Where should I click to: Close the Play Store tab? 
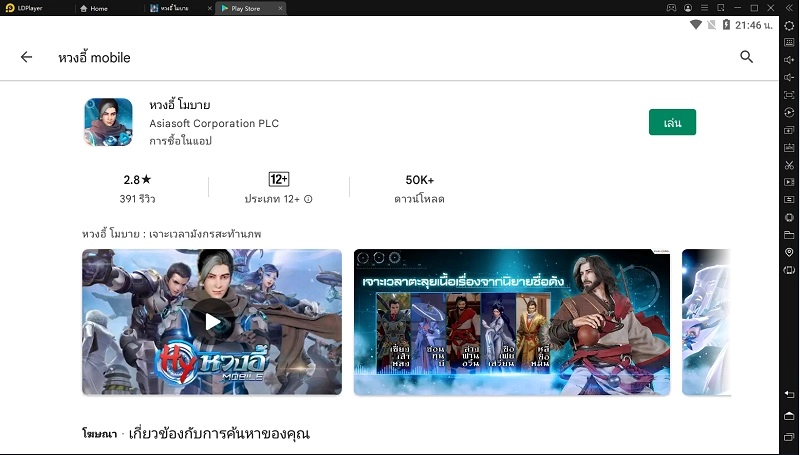coord(280,8)
